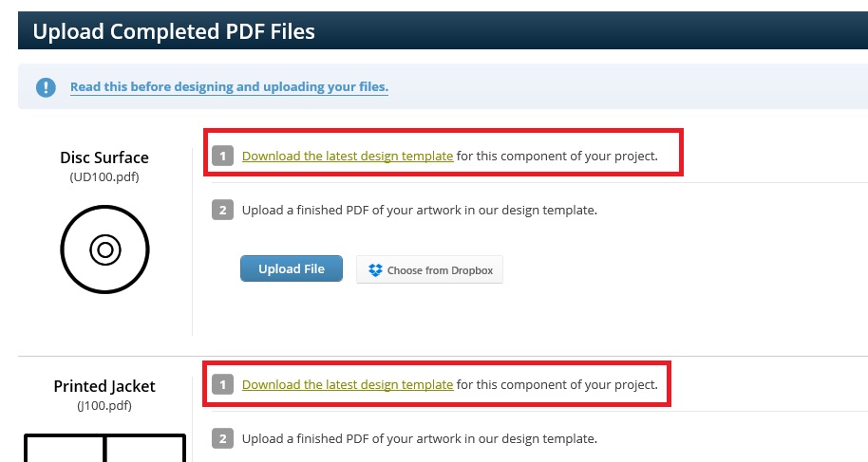Click Printed Jacket 'Upload a finished PDF' instruction
868x462 pixels.
click(x=420, y=439)
